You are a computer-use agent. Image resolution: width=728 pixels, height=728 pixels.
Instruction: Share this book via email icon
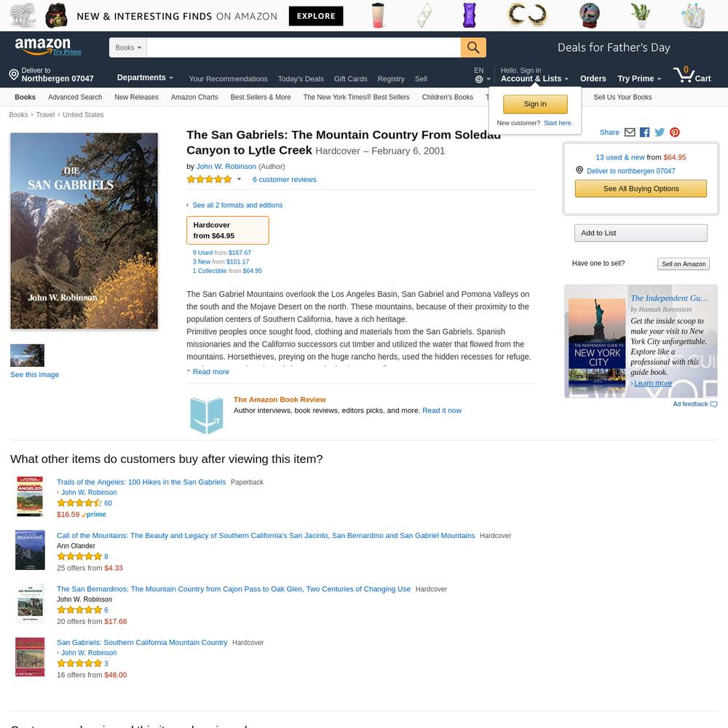[630, 132]
